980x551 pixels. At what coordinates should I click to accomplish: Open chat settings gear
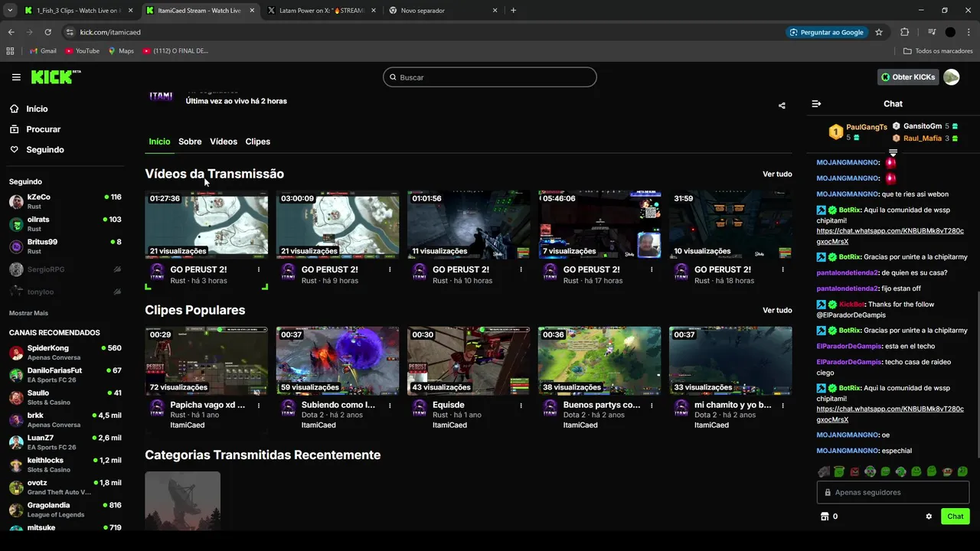929,517
